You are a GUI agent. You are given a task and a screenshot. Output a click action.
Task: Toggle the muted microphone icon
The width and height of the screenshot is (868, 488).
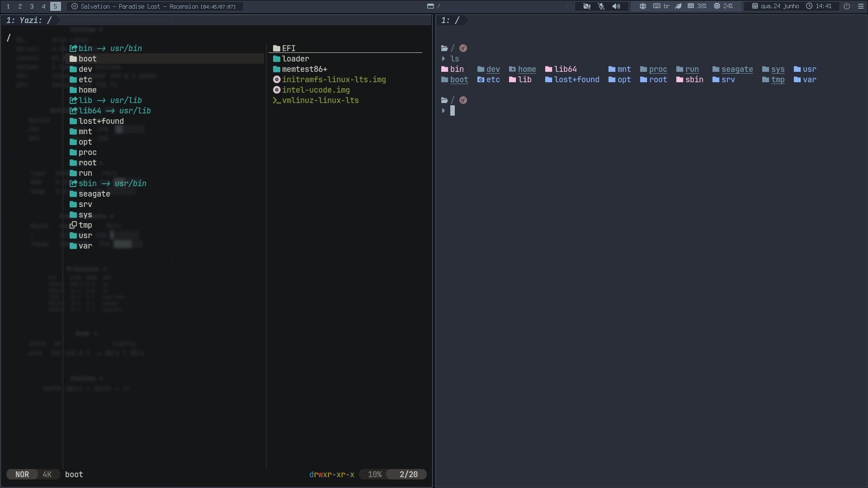coord(601,6)
